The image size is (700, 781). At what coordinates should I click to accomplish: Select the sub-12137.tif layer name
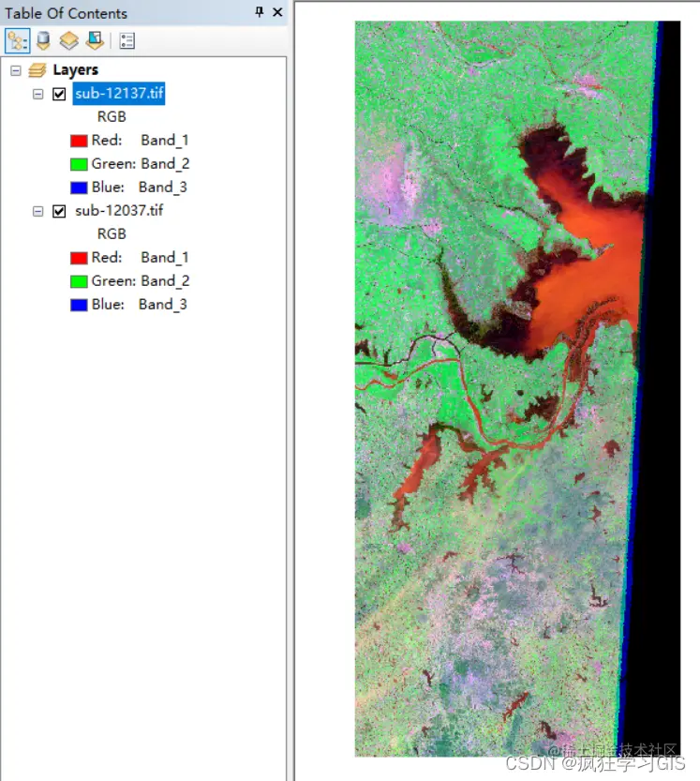pyautogui.click(x=119, y=93)
